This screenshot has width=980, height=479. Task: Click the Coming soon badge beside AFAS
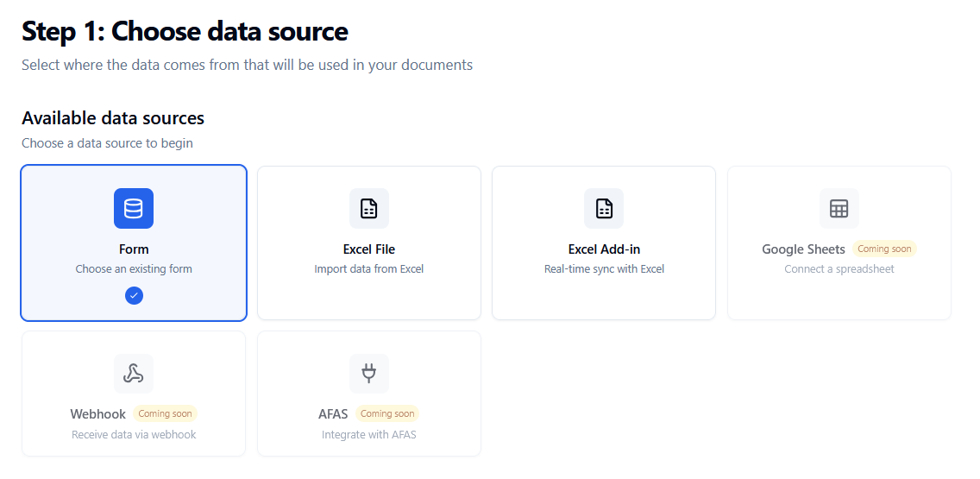(x=387, y=413)
